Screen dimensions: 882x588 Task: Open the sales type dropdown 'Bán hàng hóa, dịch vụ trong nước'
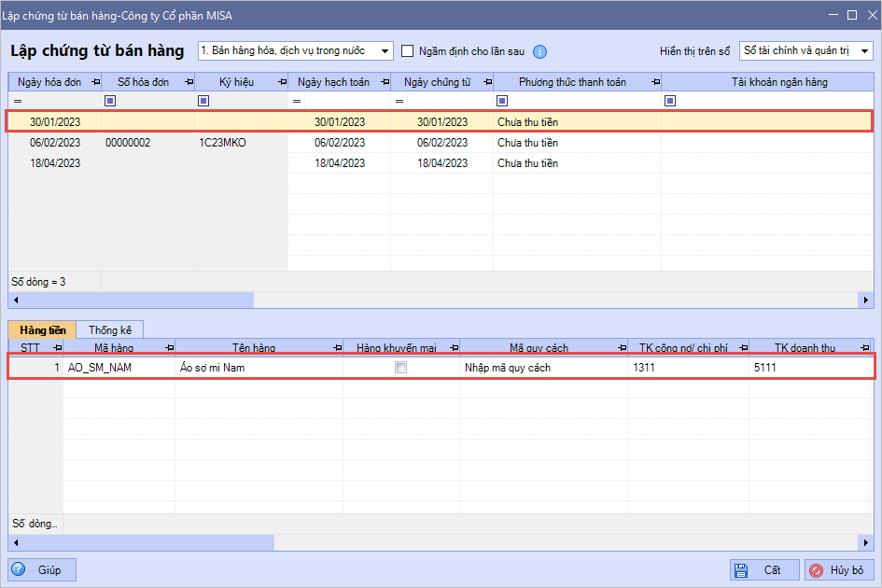coord(295,50)
